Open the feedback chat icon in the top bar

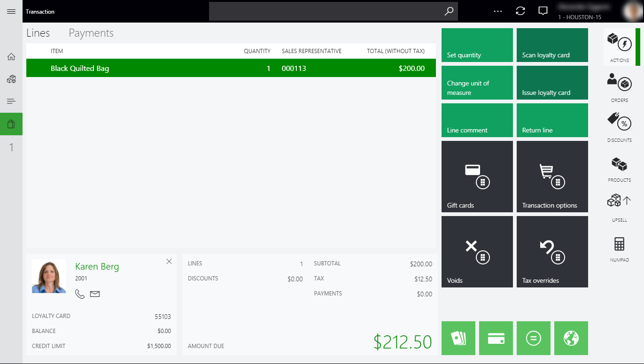tap(543, 11)
